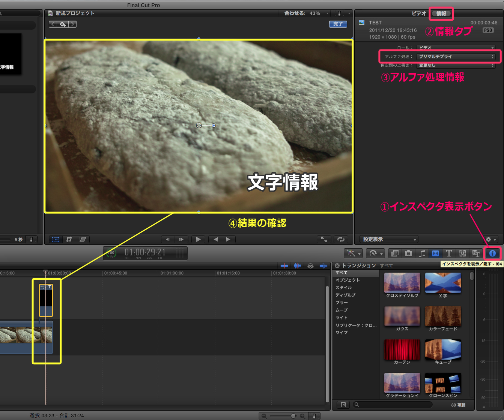
Task: Select ディゾルブ transition category
Action: point(345,295)
